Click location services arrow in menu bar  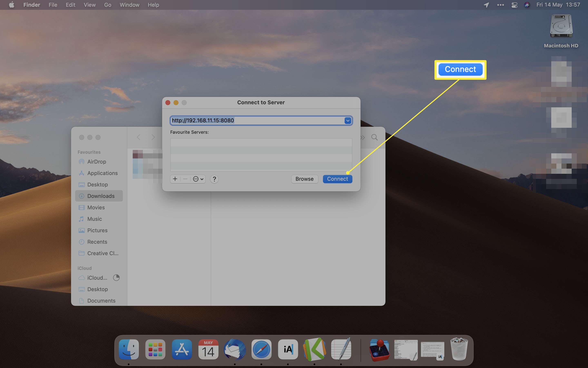point(486,5)
